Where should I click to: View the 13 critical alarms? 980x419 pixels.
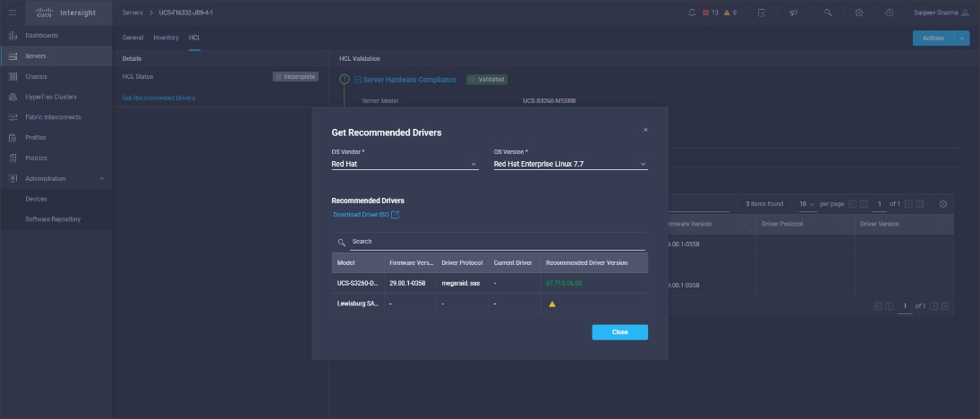click(x=711, y=13)
